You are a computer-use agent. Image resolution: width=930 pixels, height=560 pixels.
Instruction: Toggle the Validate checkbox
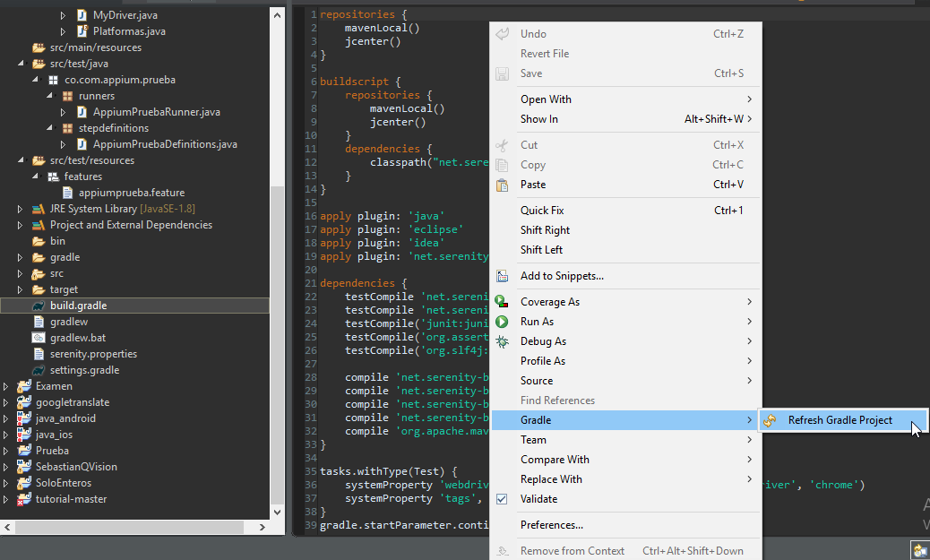(x=503, y=499)
